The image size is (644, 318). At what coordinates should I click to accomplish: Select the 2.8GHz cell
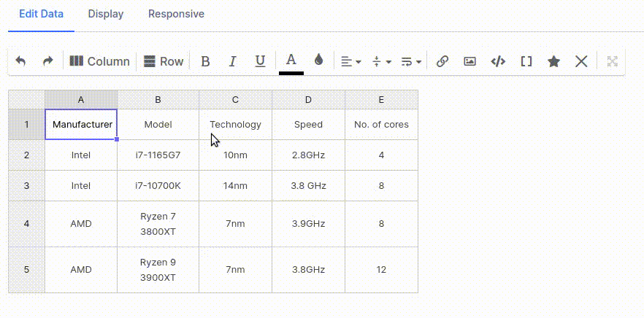(308, 155)
